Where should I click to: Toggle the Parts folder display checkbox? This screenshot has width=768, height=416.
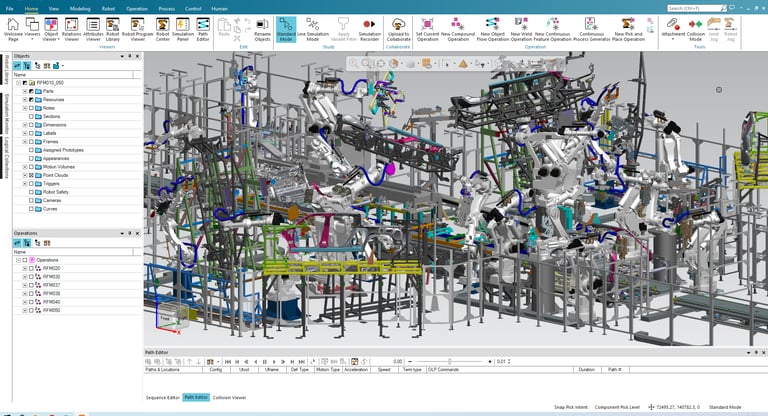pos(31,91)
